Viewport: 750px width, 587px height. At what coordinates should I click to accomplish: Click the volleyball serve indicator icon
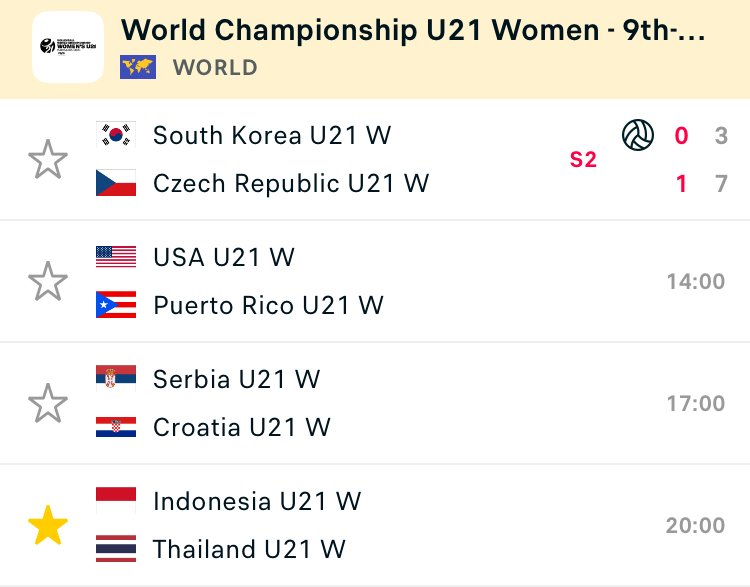point(638,135)
